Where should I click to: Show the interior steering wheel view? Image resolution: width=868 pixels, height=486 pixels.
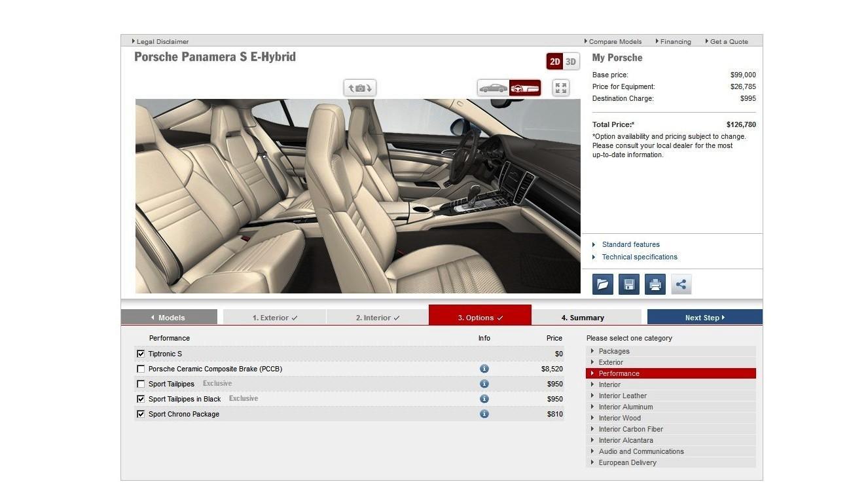pos(525,88)
